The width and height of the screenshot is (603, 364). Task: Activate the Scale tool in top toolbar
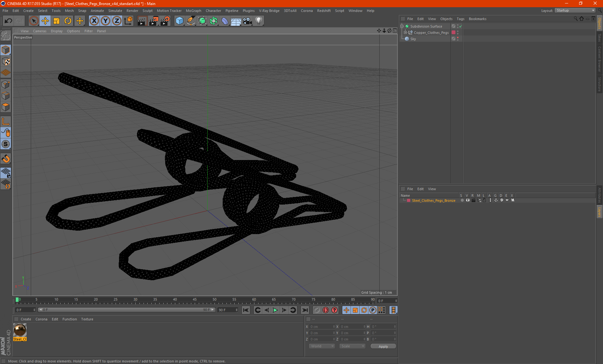pyautogui.click(x=57, y=21)
